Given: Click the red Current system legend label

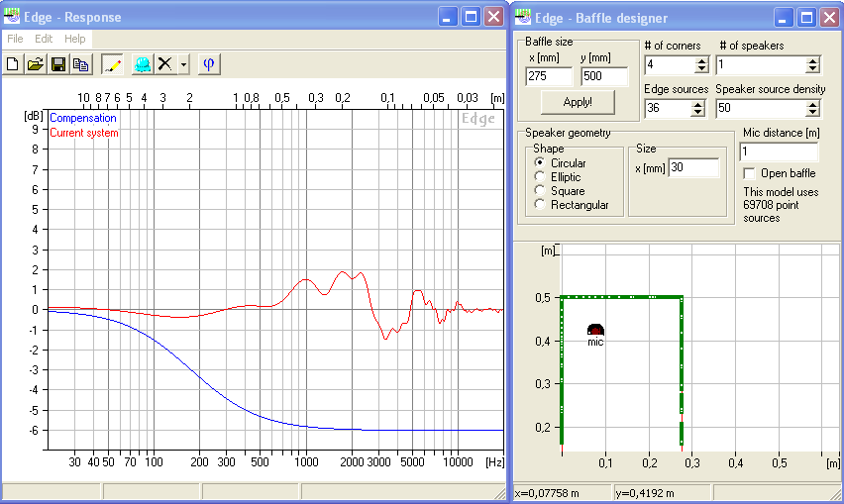Looking at the screenshot, I should click(x=84, y=133).
